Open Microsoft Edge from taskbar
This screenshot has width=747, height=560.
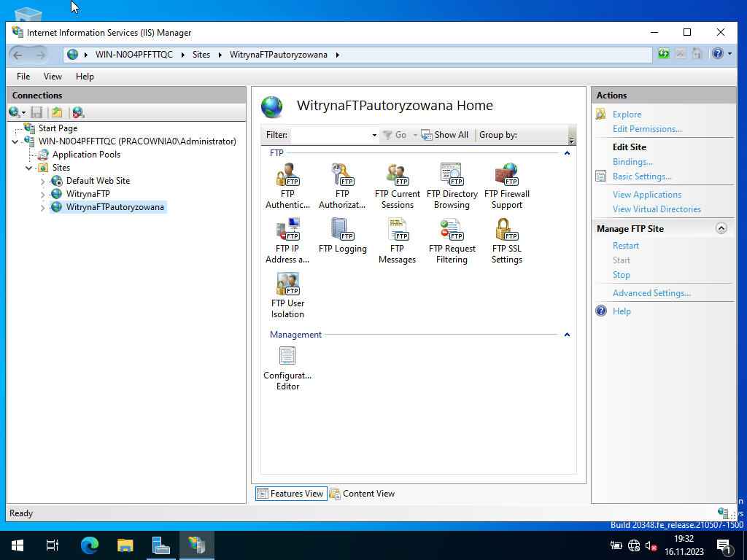tap(89, 545)
